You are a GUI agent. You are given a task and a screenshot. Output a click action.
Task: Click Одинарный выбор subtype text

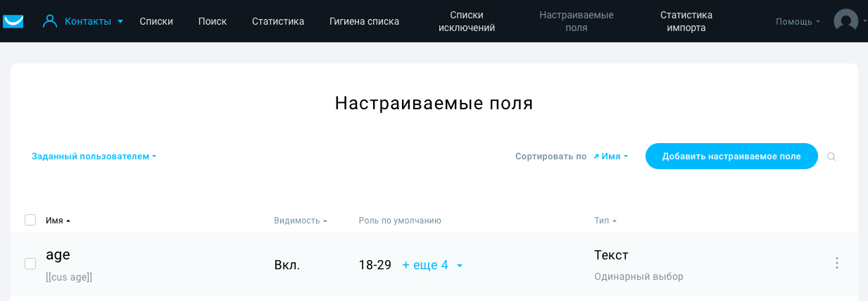pyautogui.click(x=639, y=276)
